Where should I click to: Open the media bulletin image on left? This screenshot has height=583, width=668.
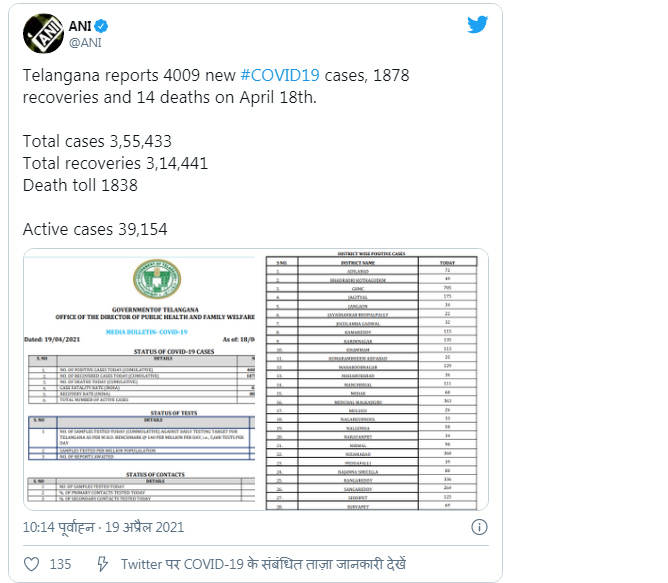click(141, 380)
